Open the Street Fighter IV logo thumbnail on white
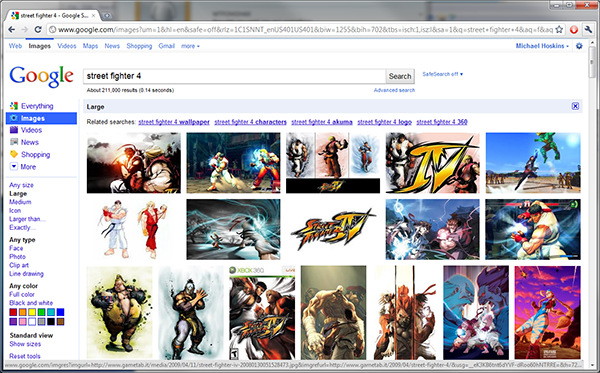600x373 pixels. 333,229
